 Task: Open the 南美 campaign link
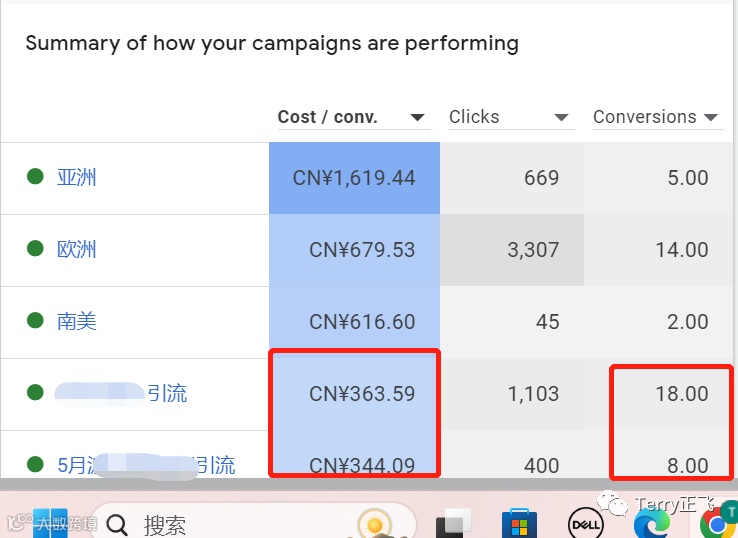click(77, 322)
